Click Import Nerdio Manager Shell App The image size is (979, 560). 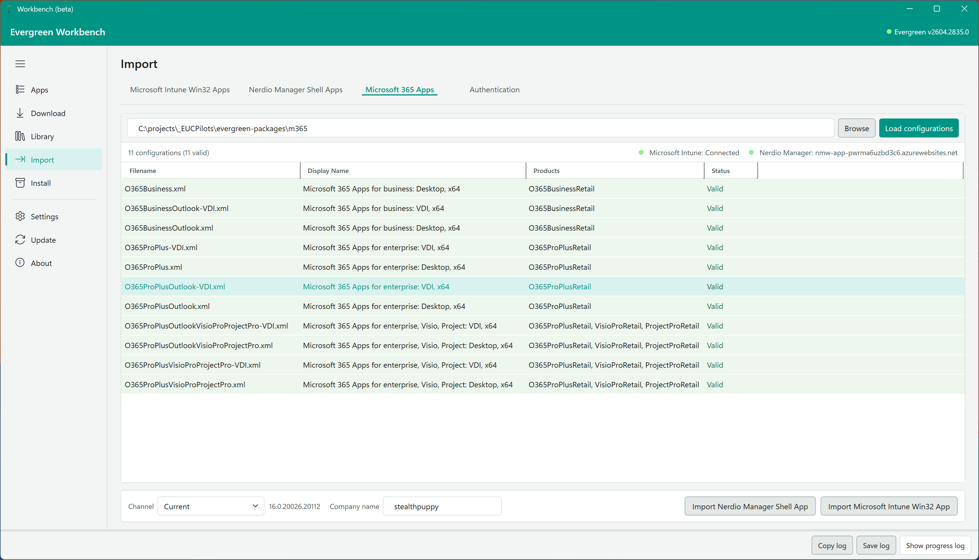(x=750, y=506)
